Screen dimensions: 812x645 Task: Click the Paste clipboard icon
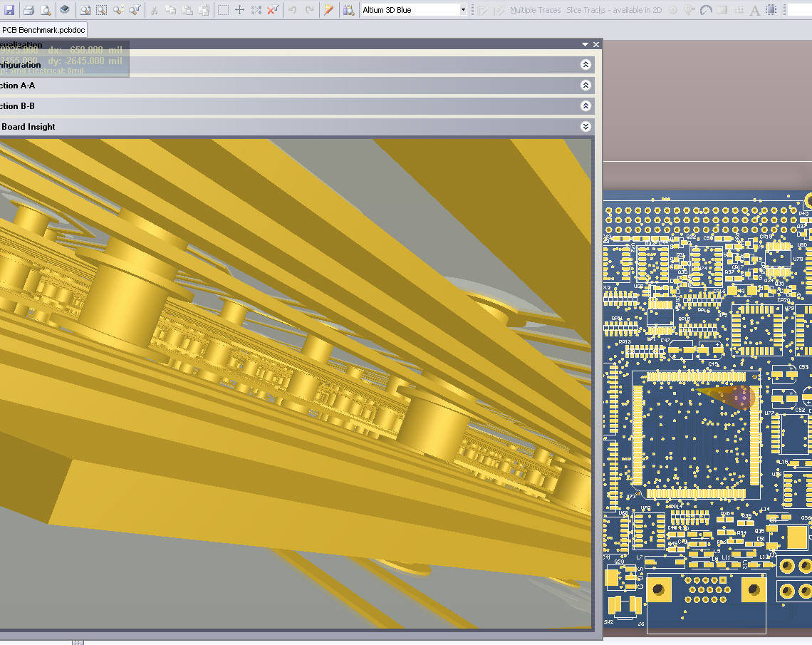coord(187,9)
